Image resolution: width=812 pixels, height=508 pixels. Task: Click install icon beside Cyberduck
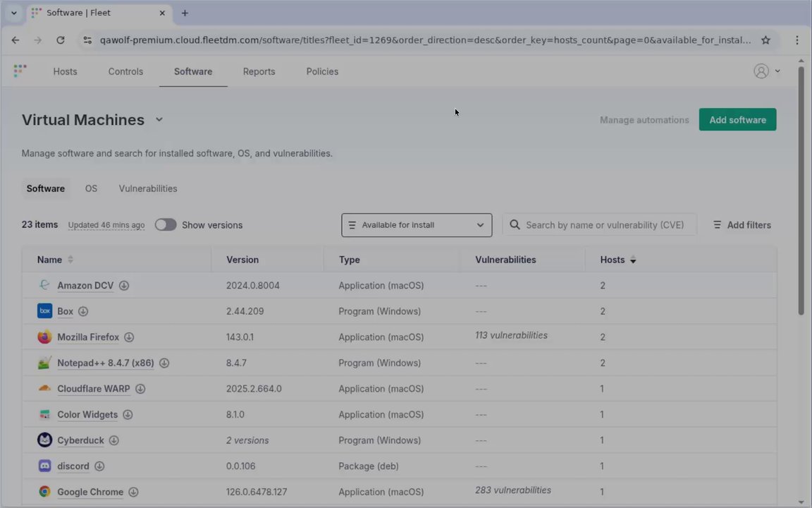(114, 440)
